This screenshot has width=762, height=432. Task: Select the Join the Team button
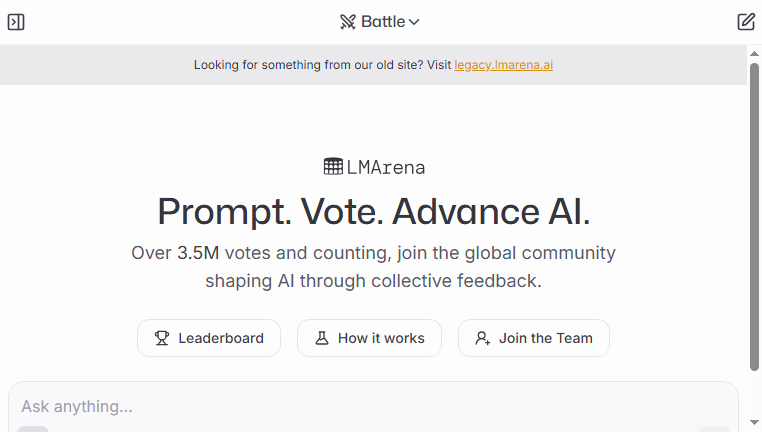point(534,338)
